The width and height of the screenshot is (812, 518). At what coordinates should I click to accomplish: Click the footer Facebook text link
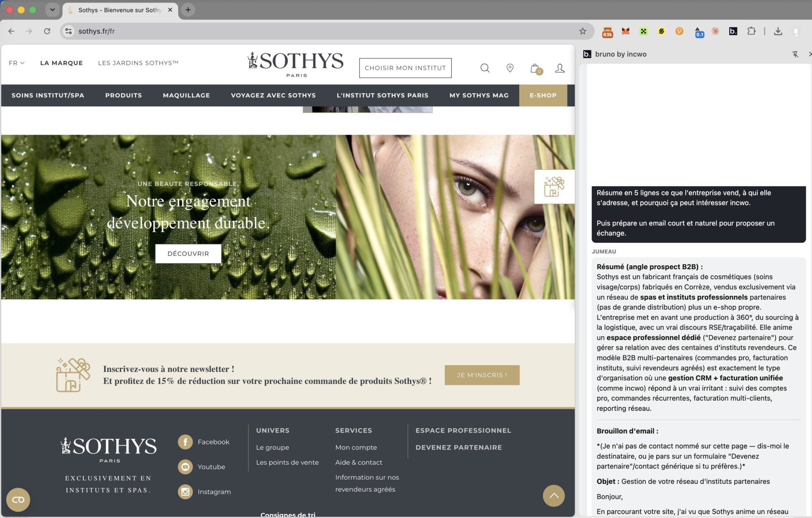[214, 442]
